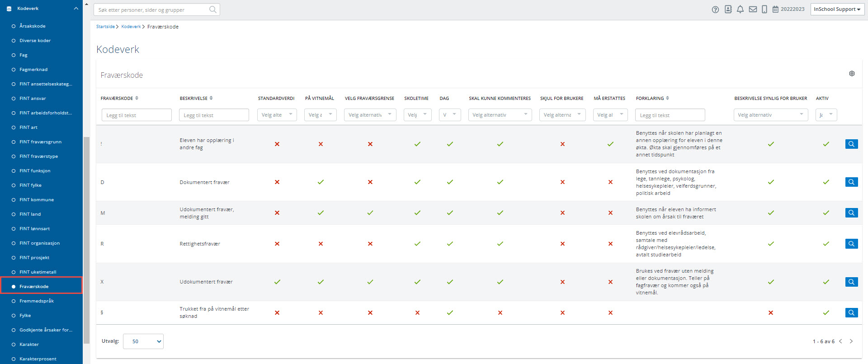Collapse the Kodeverk sidebar section
The image size is (868, 364).
pos(75,9)
